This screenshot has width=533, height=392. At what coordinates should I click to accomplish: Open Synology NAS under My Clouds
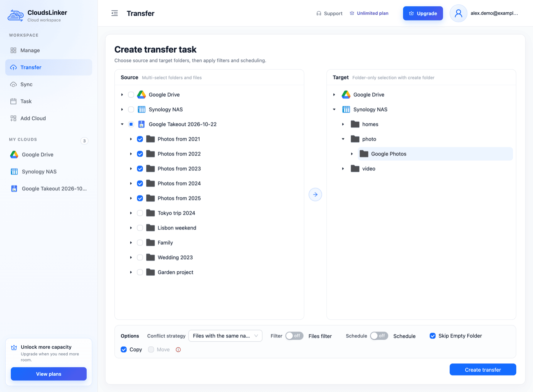pos(49,172)
